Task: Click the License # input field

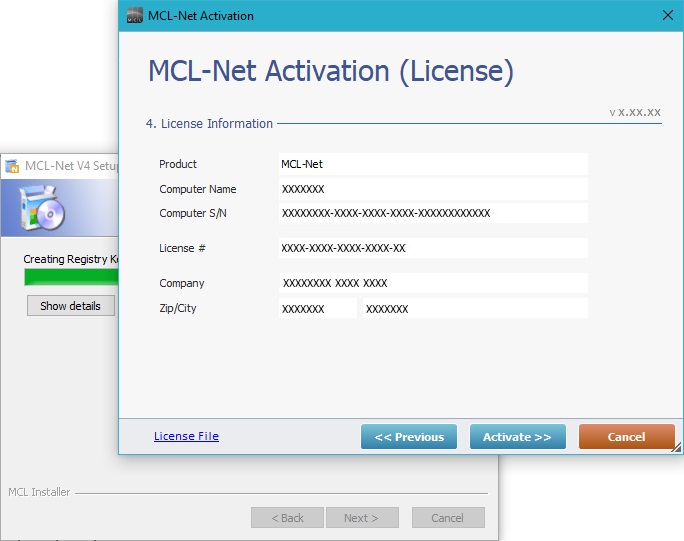Action: click(x=432, y=248)
